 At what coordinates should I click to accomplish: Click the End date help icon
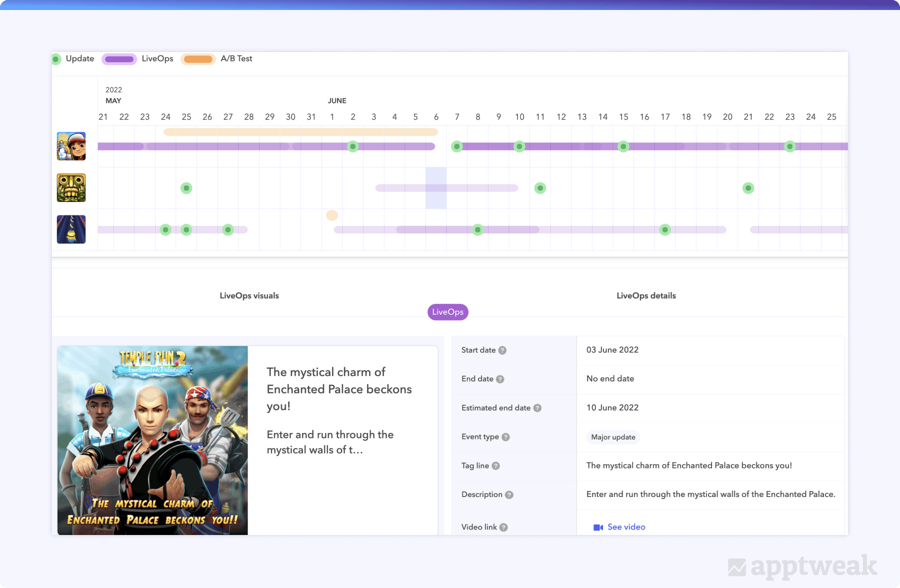[500, 379]
